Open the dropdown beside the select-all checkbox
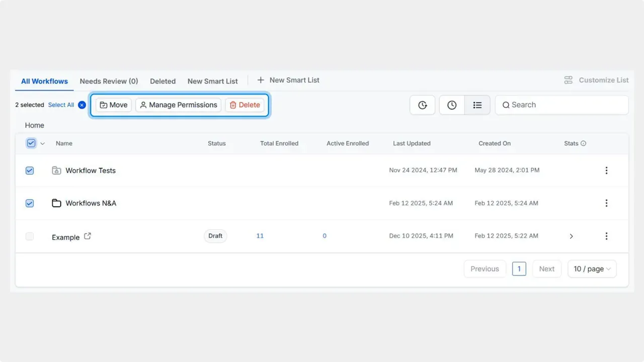This screenshot has height=362, width=644. point(42,143)
